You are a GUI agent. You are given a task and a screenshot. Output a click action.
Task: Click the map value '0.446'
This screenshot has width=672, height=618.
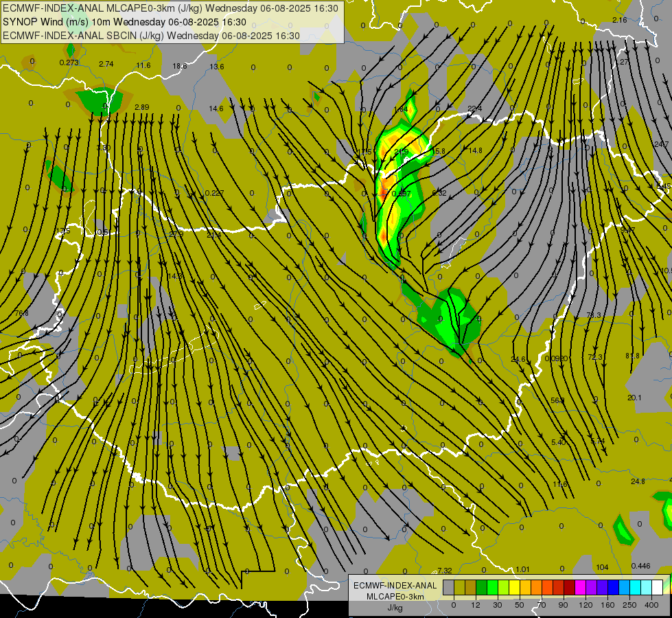tap(640, 566)
